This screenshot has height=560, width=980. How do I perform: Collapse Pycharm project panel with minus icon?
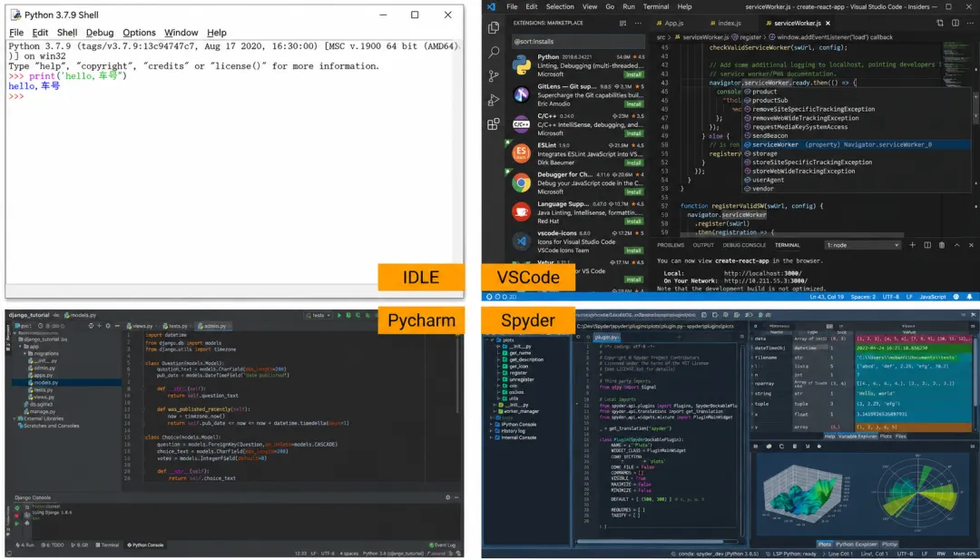pyautogui.click(x=117, y=326)
